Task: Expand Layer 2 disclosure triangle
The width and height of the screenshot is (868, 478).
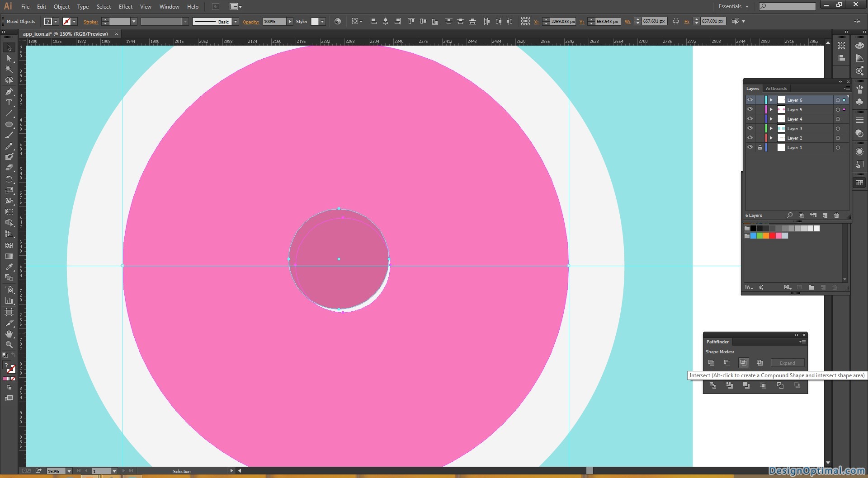Action: pyautogui.click(x=771, y=138)
